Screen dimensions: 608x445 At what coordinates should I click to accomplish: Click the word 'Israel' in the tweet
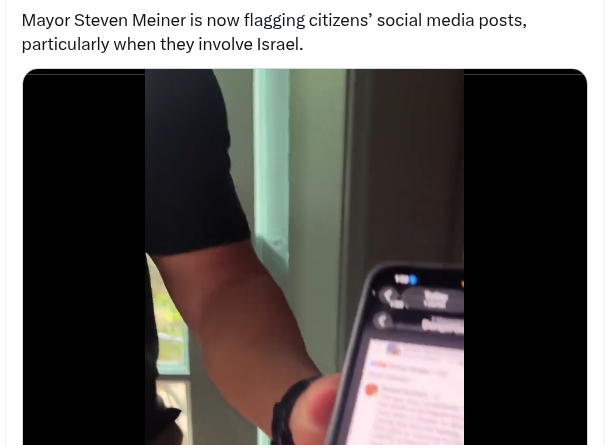pos(278,45)
